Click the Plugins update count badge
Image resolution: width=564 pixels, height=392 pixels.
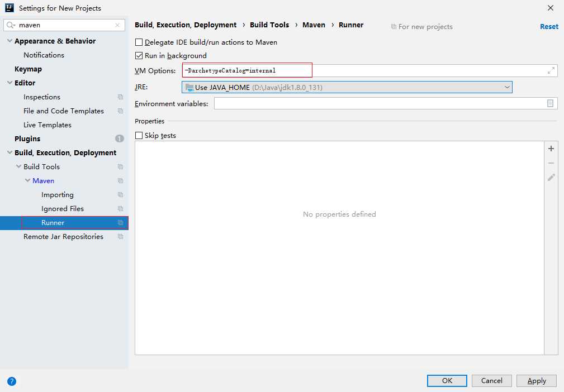pyautogui.click(x=120, y=138)
